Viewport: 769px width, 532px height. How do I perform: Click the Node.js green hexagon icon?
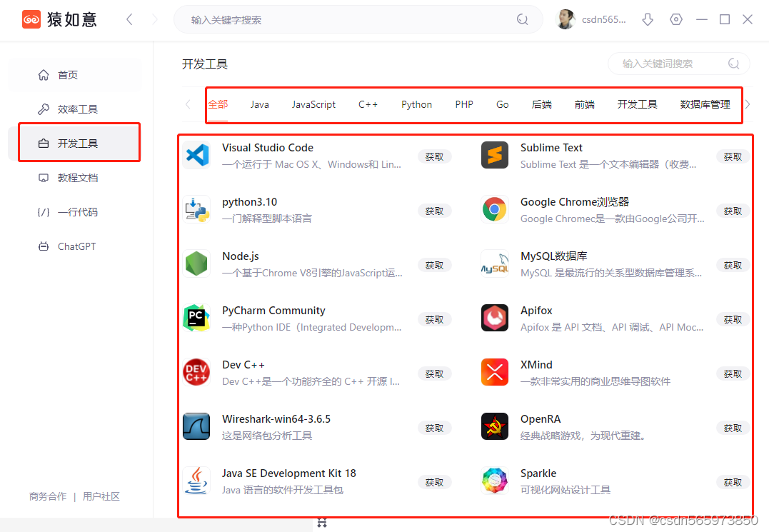(x=196, y=264)
